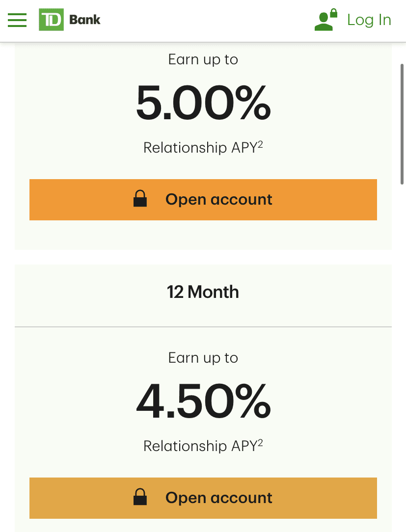Click the Earn up to text above 5.00%
Viewport: 406px width, 532px height.
point(203,59)
